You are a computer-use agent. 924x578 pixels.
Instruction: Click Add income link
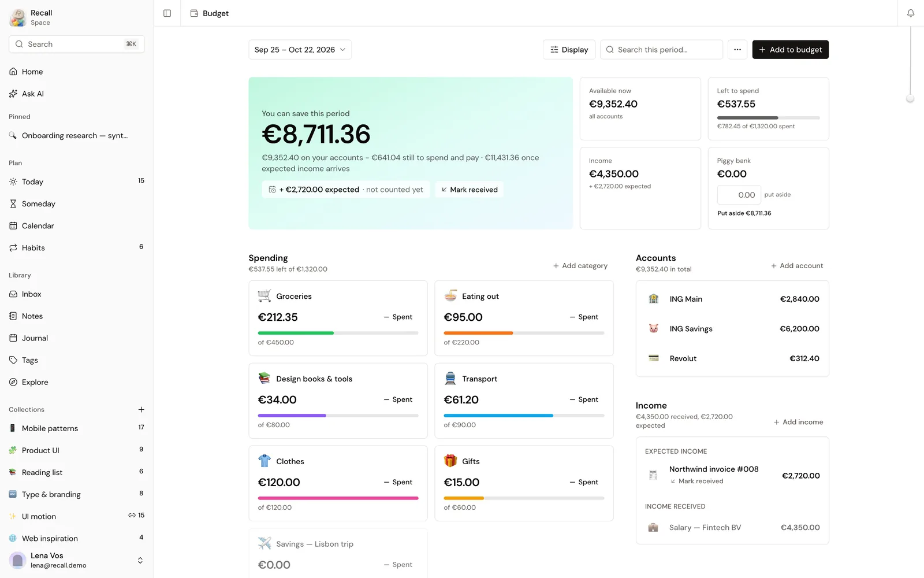tap(799, 422)
